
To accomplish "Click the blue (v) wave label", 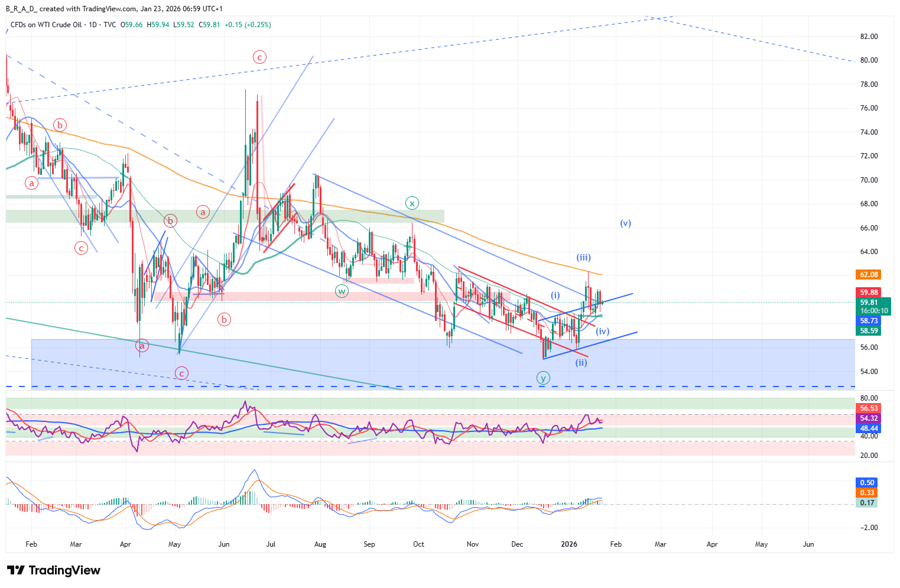I will (625, 223).
